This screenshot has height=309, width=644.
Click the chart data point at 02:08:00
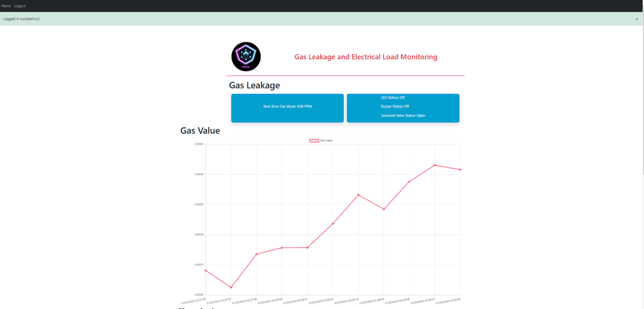coord(281,248)
